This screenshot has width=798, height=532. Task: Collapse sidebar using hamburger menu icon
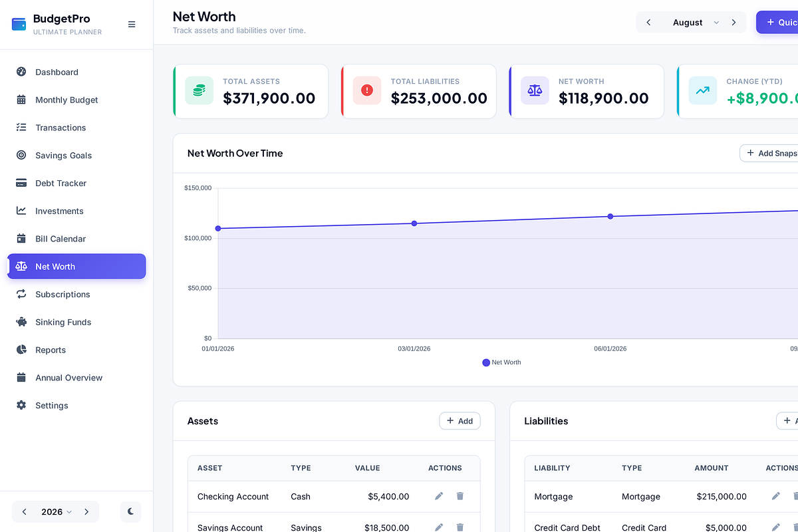pyautogui.click(x=132, y=24)
